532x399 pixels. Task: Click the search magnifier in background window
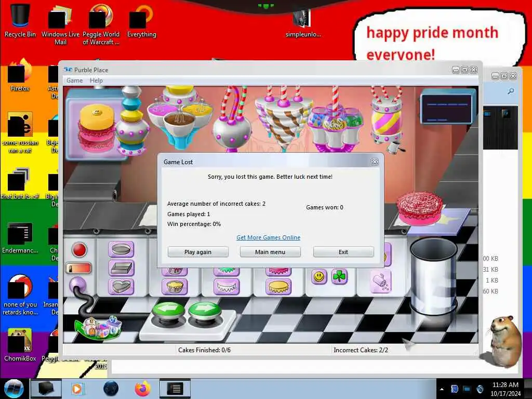tap(511, 91)
